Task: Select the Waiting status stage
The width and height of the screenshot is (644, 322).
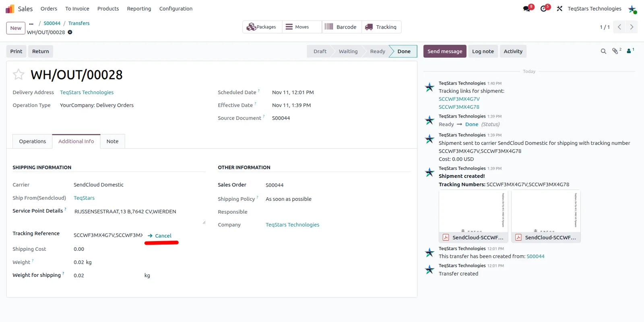Action: click(348, 52)
